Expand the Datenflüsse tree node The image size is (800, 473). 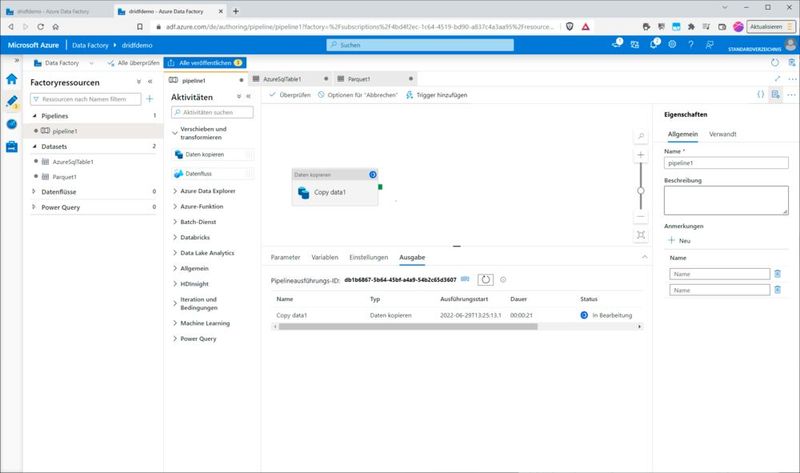click(34, 192)
